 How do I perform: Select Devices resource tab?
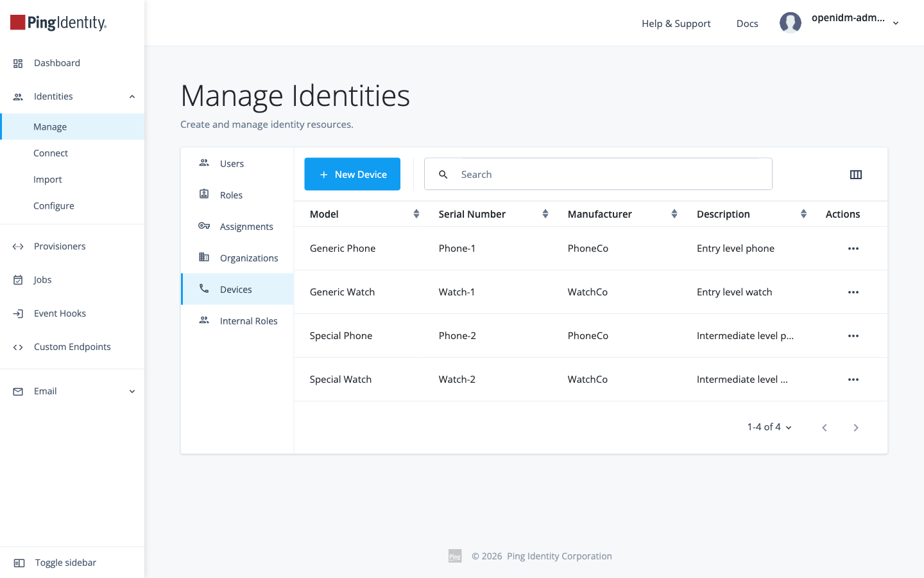point(237,290)
